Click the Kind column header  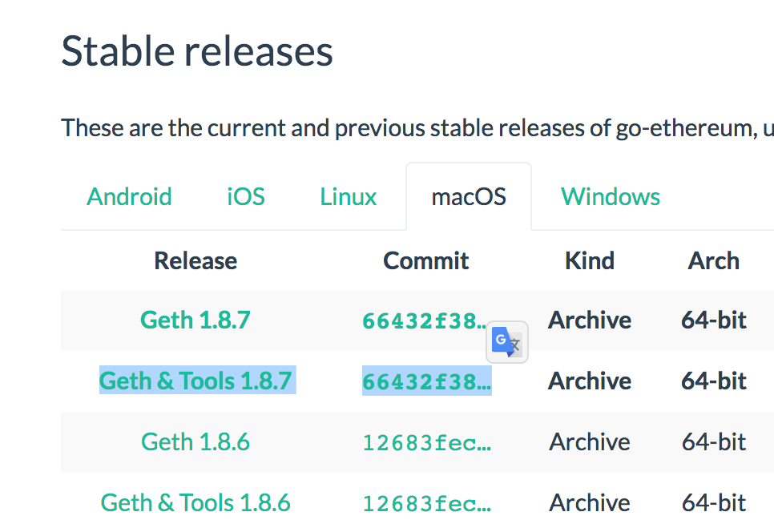click(x=590, y=260)
